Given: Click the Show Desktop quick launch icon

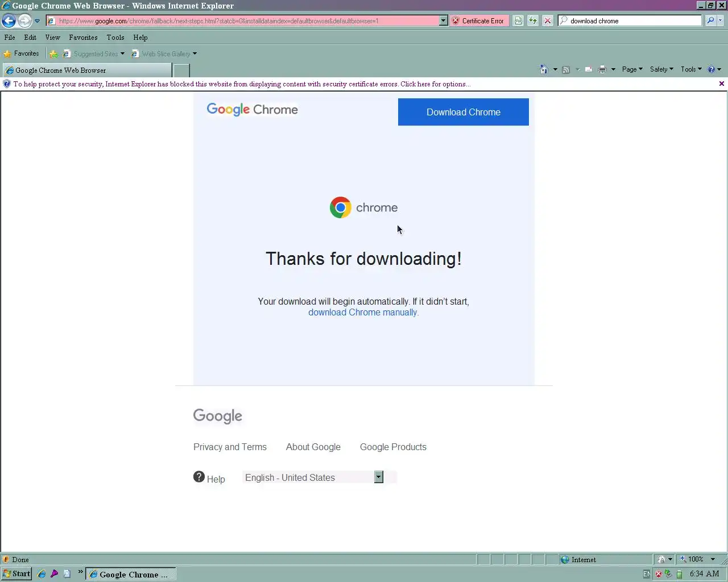Looking at the screenshot, I should coord(67,574).
